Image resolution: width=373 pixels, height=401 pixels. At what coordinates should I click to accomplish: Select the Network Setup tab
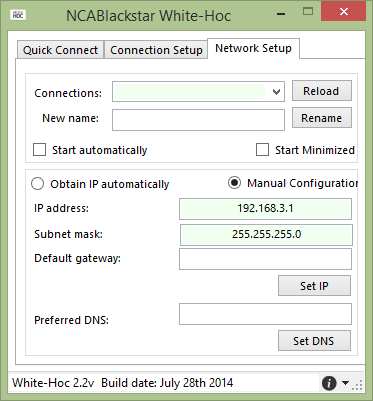click(x=253, y=48)
